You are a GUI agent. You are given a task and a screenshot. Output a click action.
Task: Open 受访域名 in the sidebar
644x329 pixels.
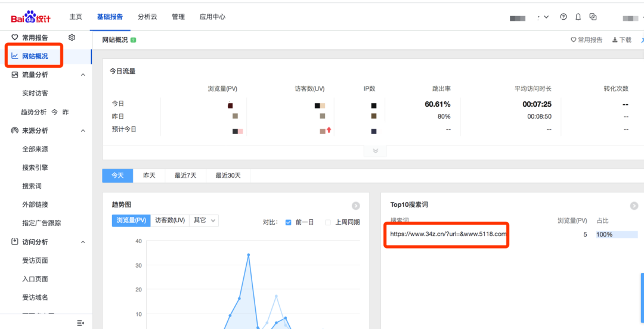(x=35, y=297)
